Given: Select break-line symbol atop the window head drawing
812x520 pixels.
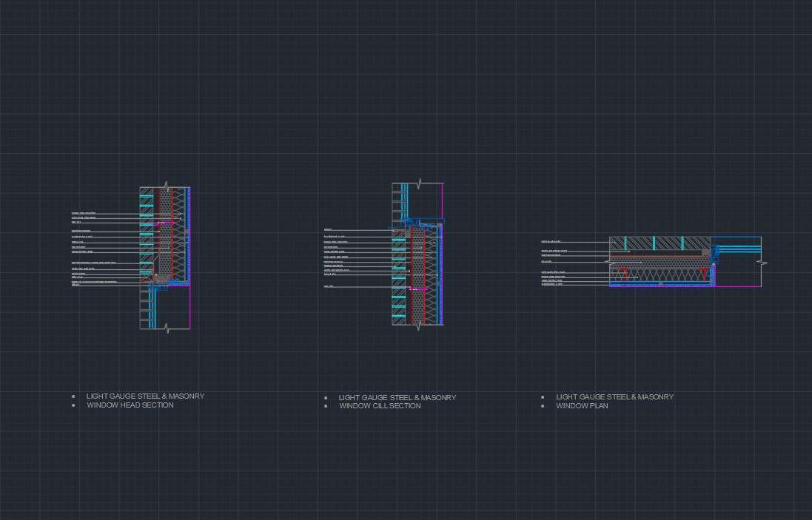Looking at the screenshot, I should (166, 186).
